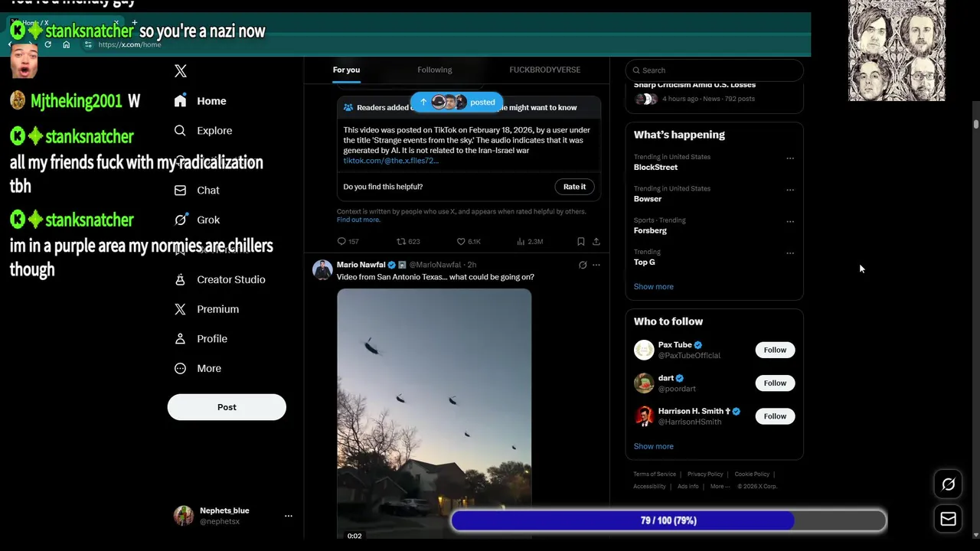Follow Harrison H. Smith

[x=775, y=416]
